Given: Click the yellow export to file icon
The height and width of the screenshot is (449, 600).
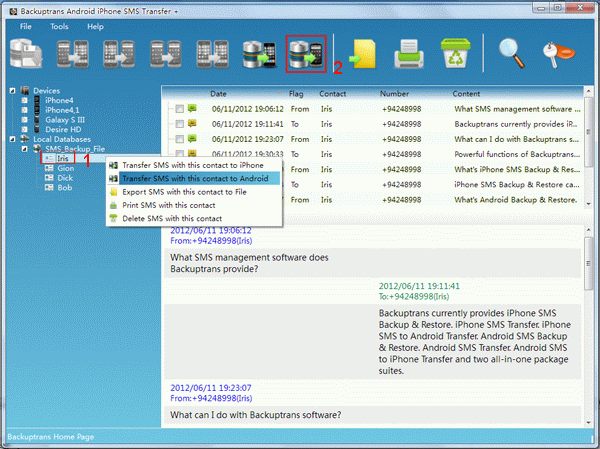Looking at the screenshot, I should pyautogui.click(x=362, y=54).
